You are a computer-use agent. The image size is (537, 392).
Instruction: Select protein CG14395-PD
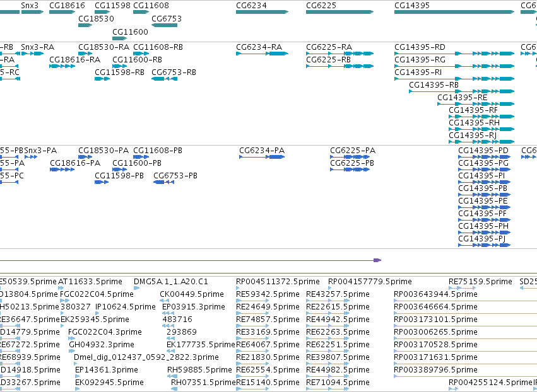tap(483, 151)
